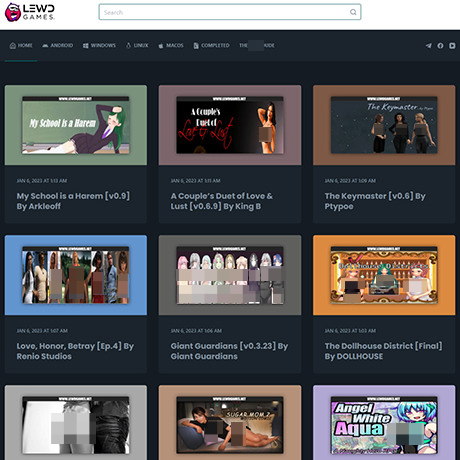This screenshot has height=460, width=460.
Task: Click the Lewd Games site logo
Action: coord(30,12)
